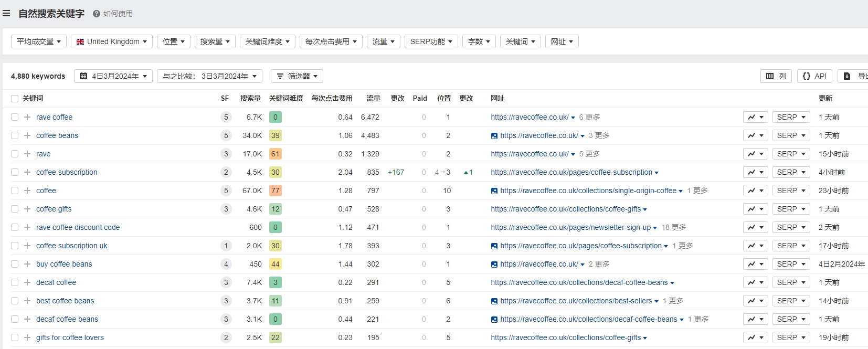Sort by 流量 column header
Image resolution: width=868 pixels, height=349 pixels.
tap(373, 98)
